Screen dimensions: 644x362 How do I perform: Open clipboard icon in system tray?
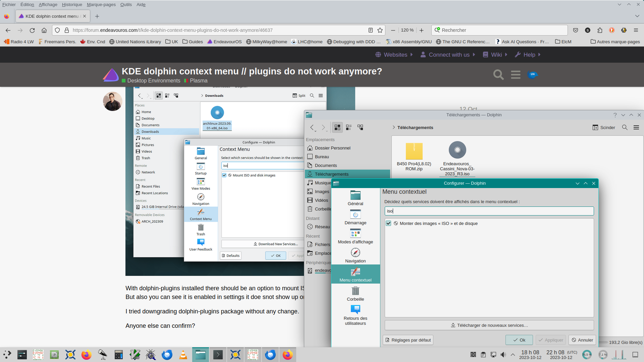point(483,355)
